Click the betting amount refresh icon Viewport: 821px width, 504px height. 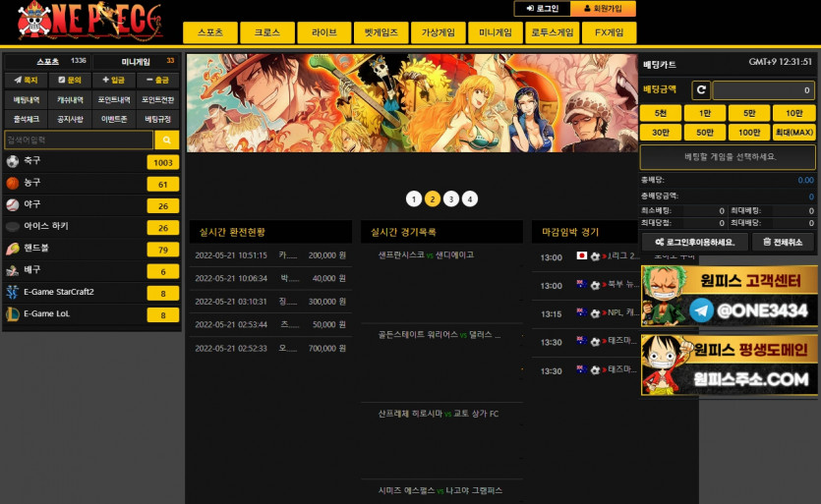701,90
